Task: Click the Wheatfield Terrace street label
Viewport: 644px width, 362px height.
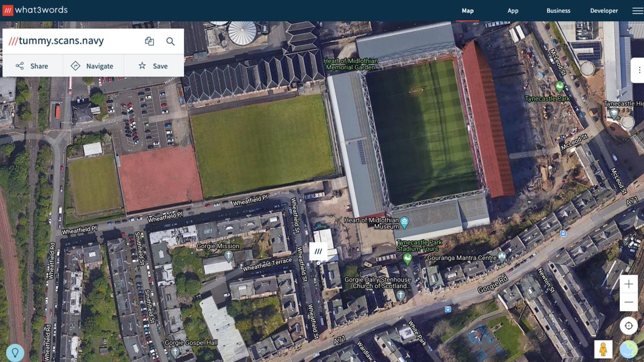Action: (x=267, y=265)
